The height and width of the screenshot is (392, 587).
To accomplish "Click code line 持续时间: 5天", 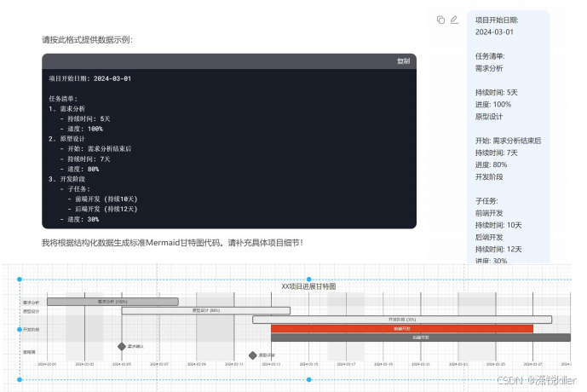I will pos(85,119).
